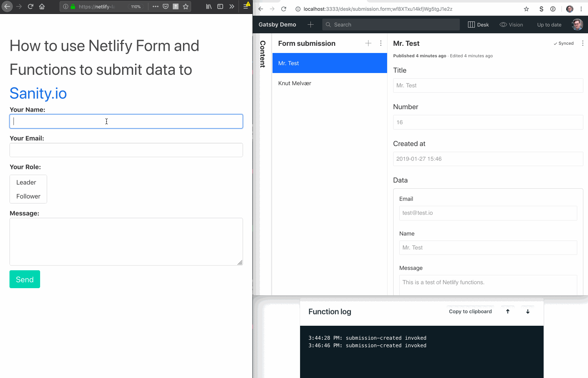Focus the Your Email input
The height and width of the screenshot is (378, 588).
pyautogui.click(x=126, y=150)
